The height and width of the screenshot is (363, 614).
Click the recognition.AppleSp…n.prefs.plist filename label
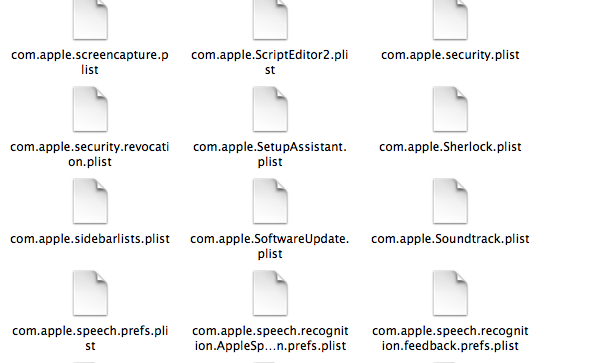tap(270, 338)
